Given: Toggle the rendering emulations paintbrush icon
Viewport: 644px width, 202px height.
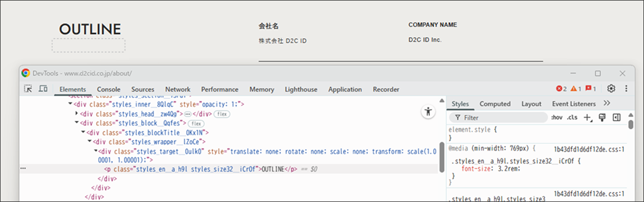Looking at the screenshot, I should [603, 118].
